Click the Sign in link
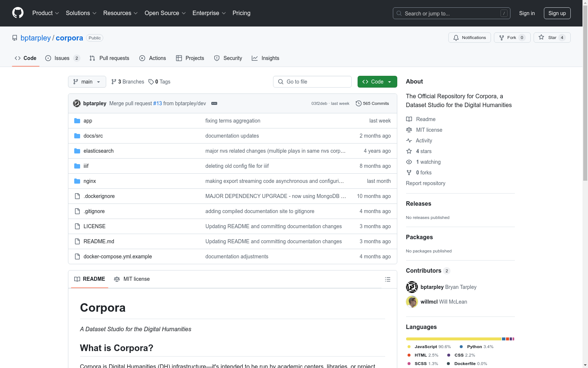588x368 pixels. pos(527,13)
